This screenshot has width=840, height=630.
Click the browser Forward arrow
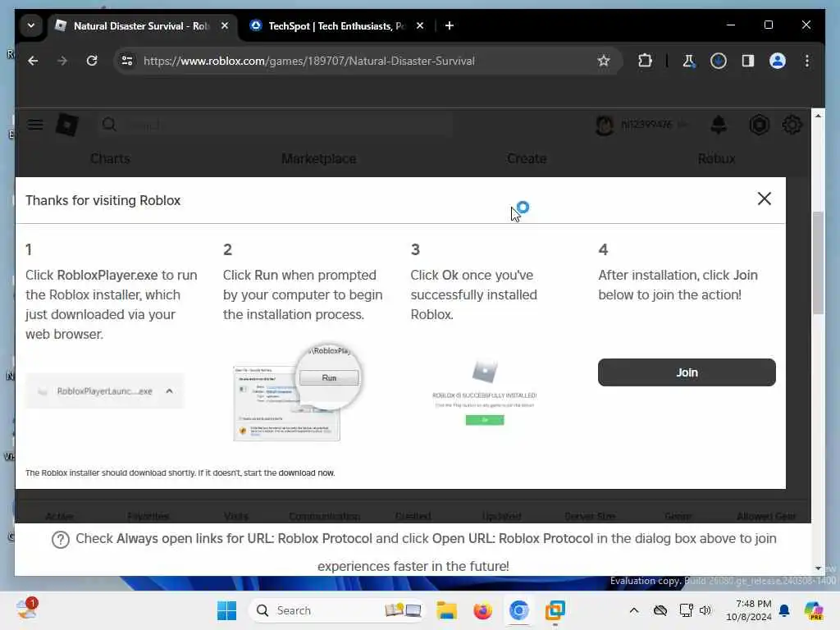(x=62, y=61)
